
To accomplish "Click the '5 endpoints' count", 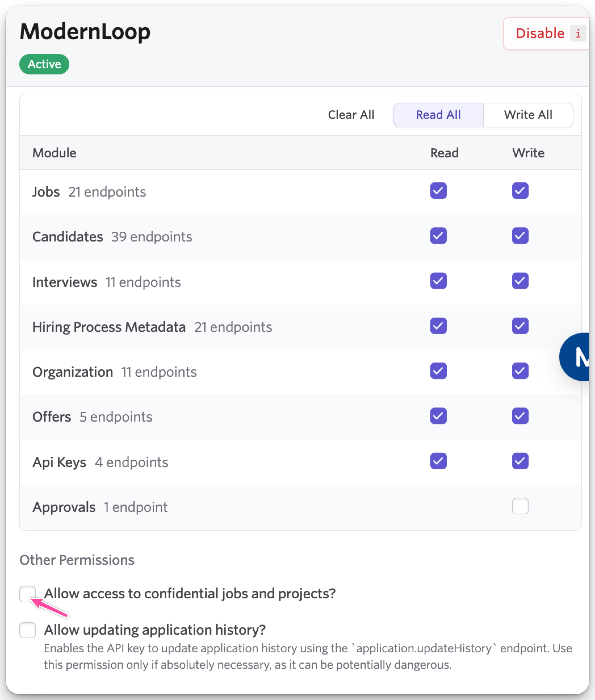I will click(x=116, y=417).
